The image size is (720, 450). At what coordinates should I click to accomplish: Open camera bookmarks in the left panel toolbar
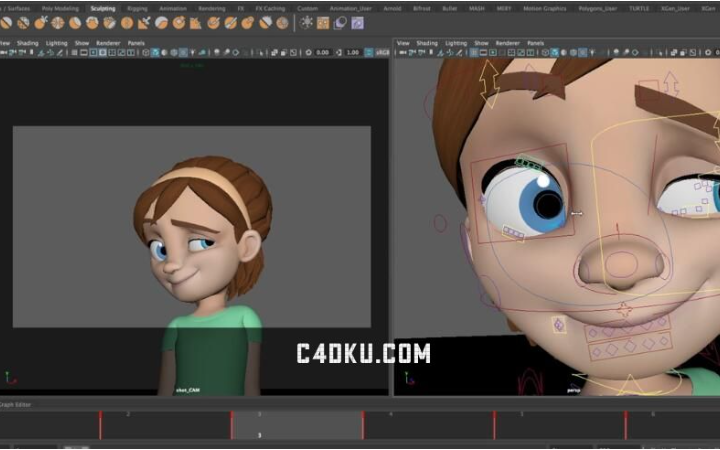click(31, 52)
